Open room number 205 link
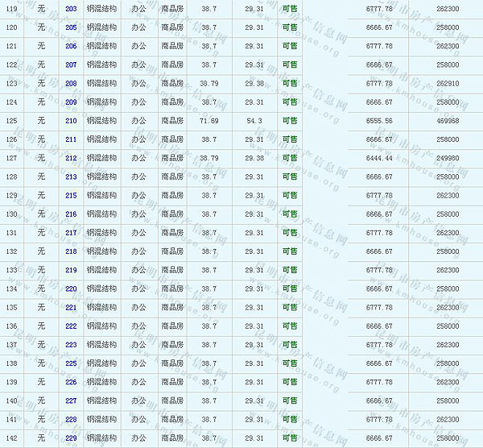The height and width of the screenshot is (448, 483). (71, 27)
